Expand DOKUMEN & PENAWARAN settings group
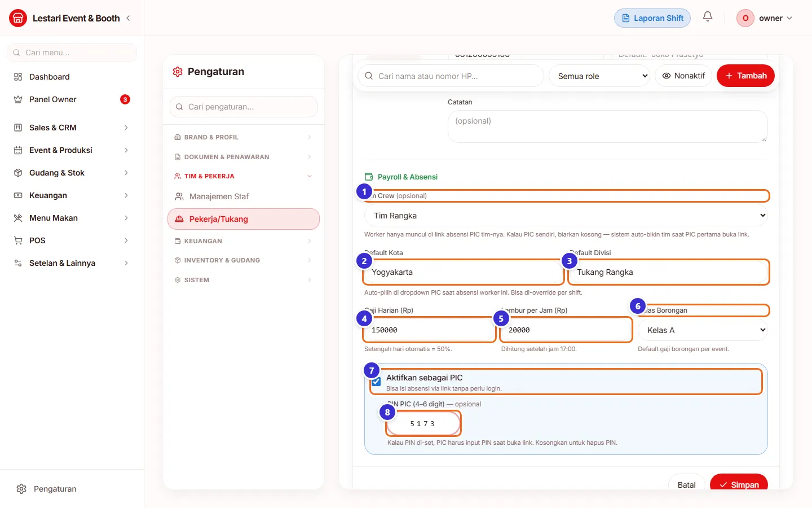812x508 pixels. pos(244,157)
